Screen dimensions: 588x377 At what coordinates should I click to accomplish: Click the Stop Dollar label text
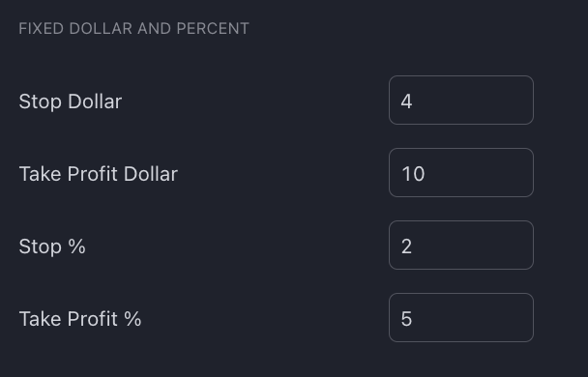tap(71, 101)
